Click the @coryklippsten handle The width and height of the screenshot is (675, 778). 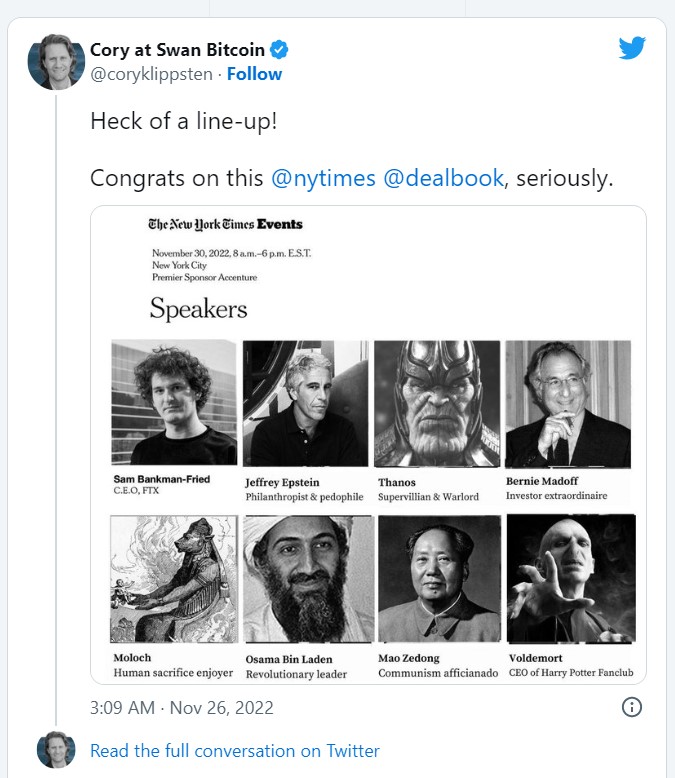[153, 74]
